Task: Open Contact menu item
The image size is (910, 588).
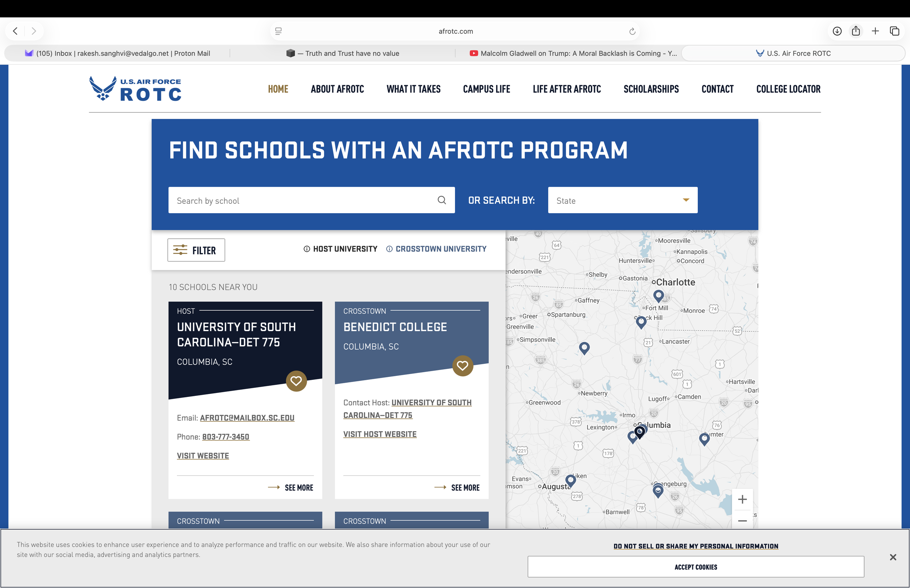Action: (717, 89)
